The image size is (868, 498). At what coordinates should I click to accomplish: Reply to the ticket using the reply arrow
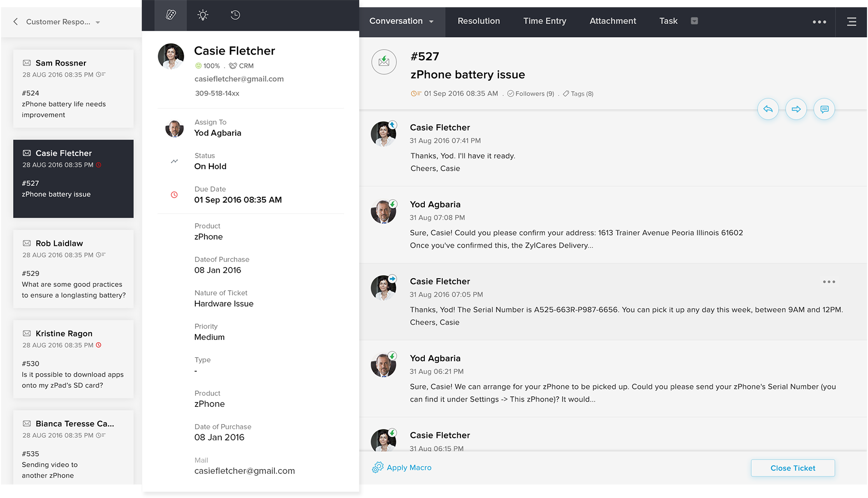[768, 109]
